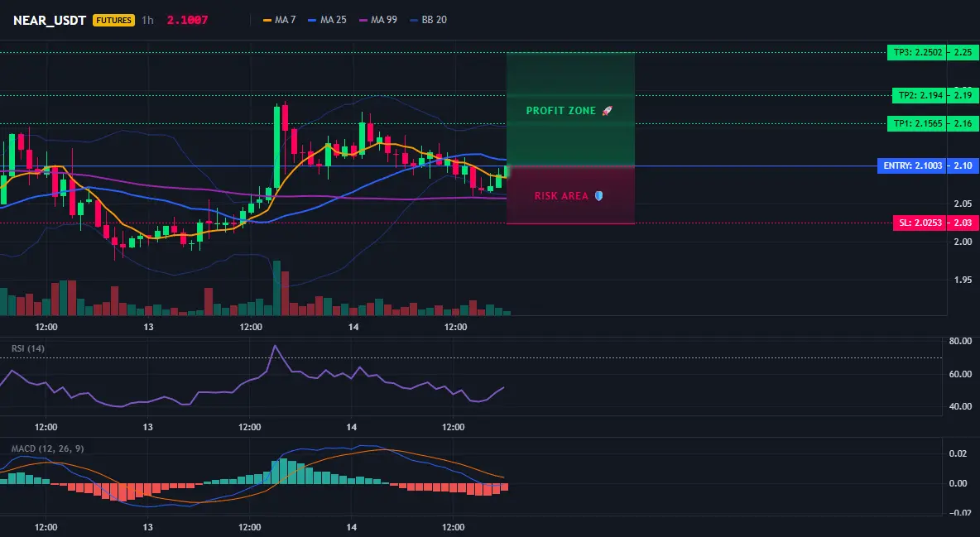This screenshot has height=537, width=980.
Task: Click the 2.10 entry price tag
Action: pyautogui.click(x=963, y=165)
